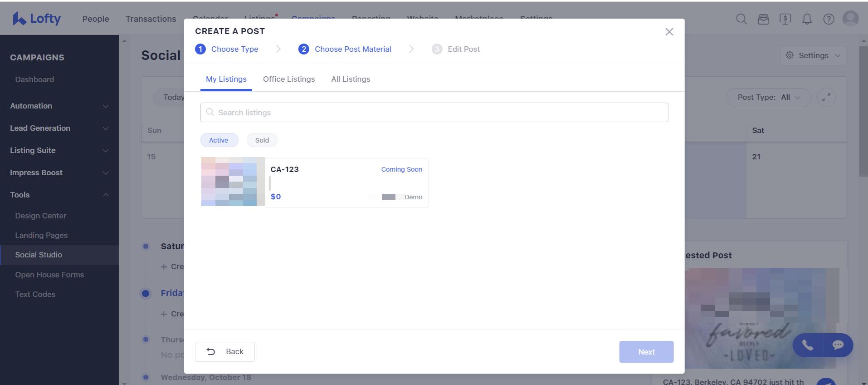Switch to the All Listings tab
868x385 pixels.
350,79
